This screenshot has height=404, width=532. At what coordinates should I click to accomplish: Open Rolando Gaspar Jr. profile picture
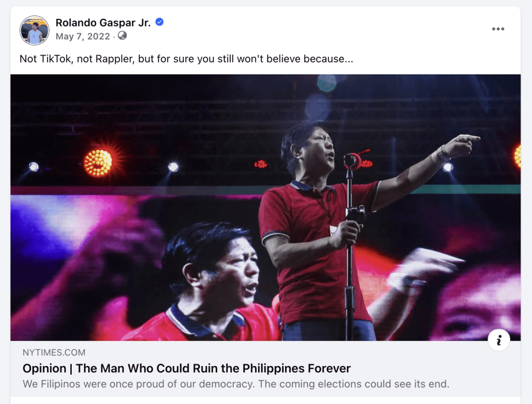point(34,30)
